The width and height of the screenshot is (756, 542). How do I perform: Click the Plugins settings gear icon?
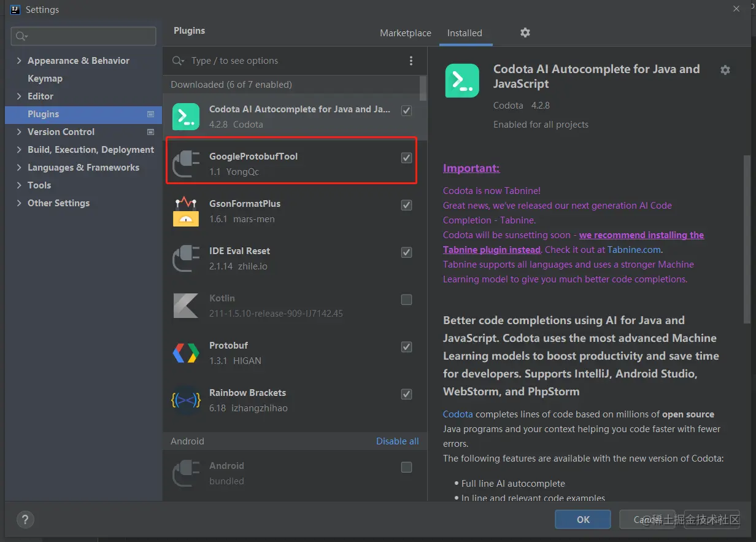click(x=525, y=33)
